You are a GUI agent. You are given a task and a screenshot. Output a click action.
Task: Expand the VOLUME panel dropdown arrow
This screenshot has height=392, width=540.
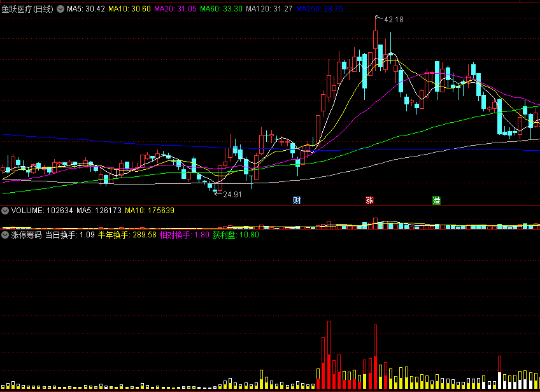[5, 211]
